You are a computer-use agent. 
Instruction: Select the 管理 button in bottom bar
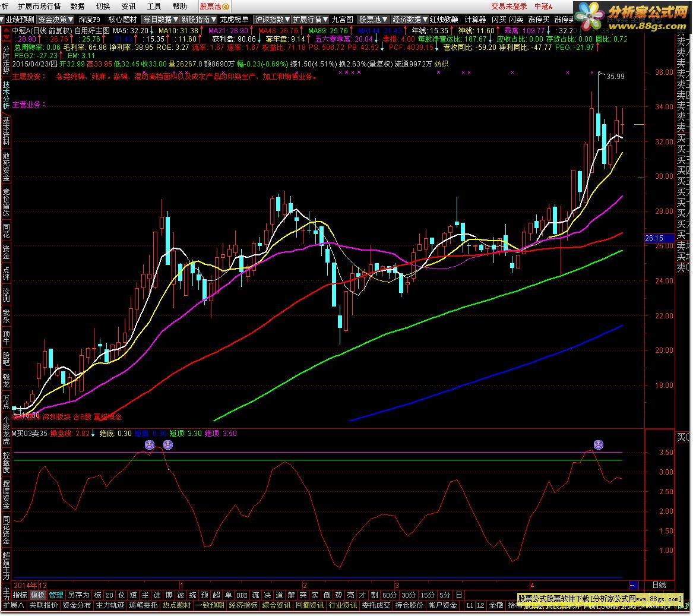pos(56,595)
